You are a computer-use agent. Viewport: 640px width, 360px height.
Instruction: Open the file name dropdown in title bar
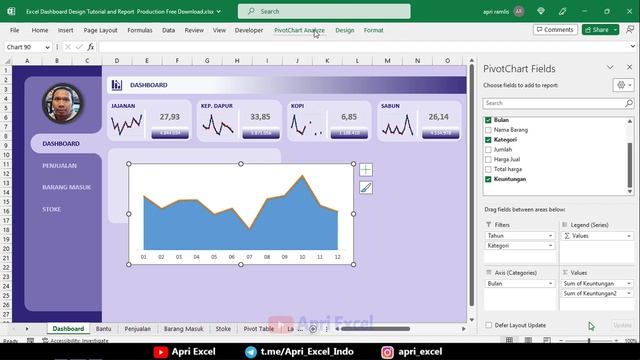(218, 11)
